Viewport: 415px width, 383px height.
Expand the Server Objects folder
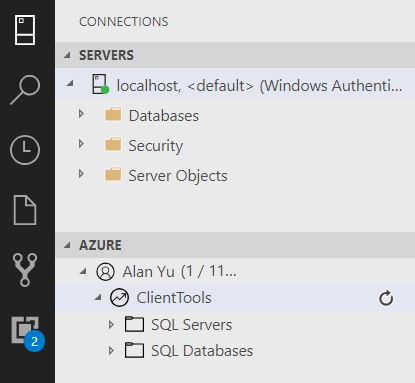coord(81,174)
